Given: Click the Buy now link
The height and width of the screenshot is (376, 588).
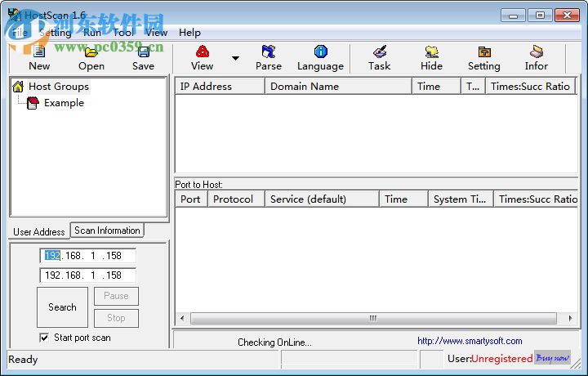Looking at the screenshot, I should click(552, 358).
